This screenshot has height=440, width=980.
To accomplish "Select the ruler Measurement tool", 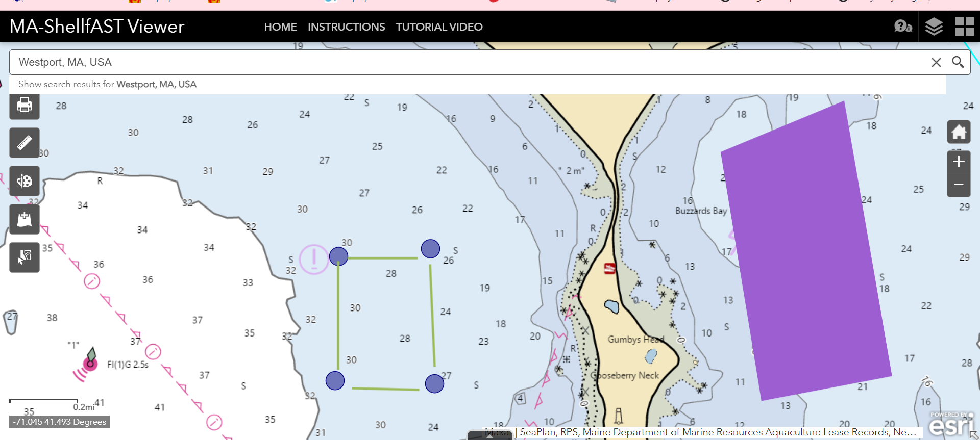I will 24,143.
